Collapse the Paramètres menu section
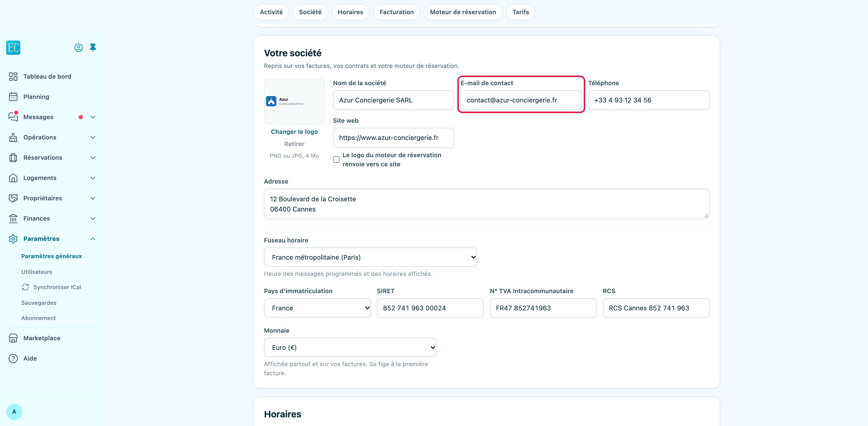This screenshot has width=868, height=426. point(93,239)
